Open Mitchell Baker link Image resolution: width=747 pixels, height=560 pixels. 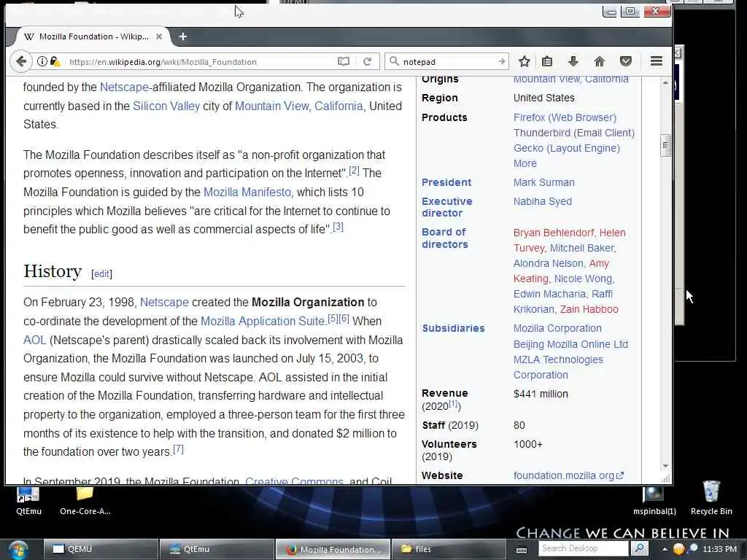[581, 248]
